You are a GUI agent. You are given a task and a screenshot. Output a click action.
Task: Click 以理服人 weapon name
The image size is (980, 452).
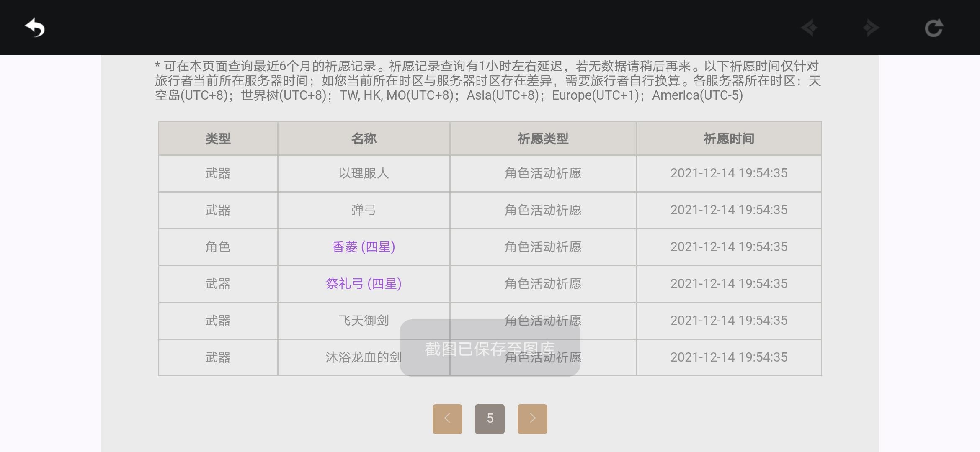tap(364, 173)
